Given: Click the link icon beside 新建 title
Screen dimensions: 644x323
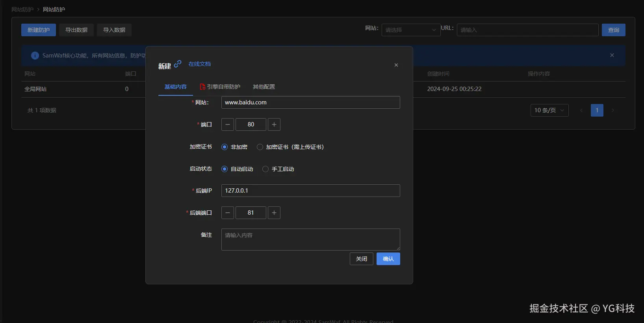Looking at the screenshot, I should pos(178,63).
